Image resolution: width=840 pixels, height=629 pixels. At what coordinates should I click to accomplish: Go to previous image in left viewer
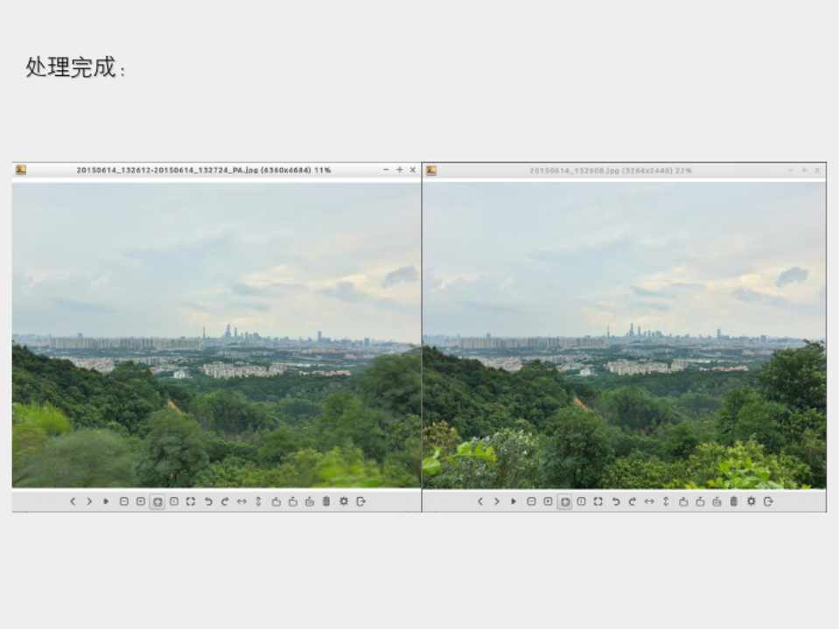(x=73, y=501)
